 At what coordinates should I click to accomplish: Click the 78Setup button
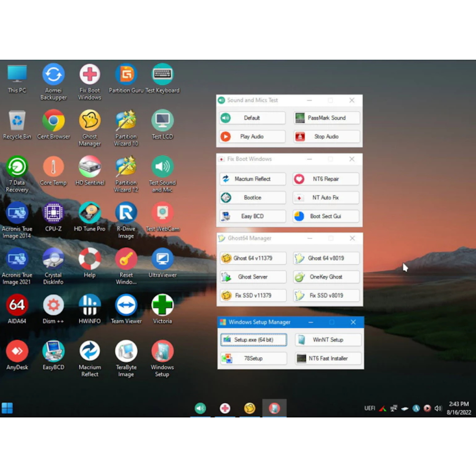(x=253, y=358)
